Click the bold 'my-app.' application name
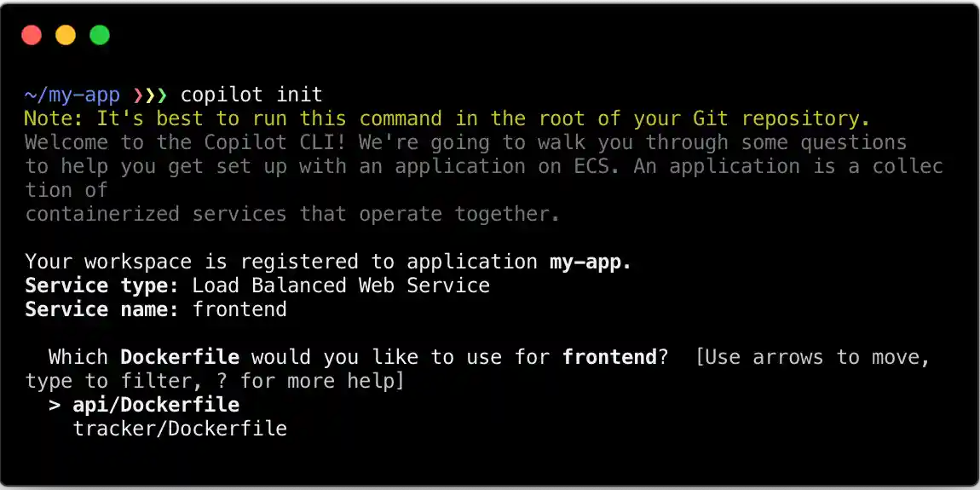Viewport: 980px width, 490px height. [x=591, y=262]
